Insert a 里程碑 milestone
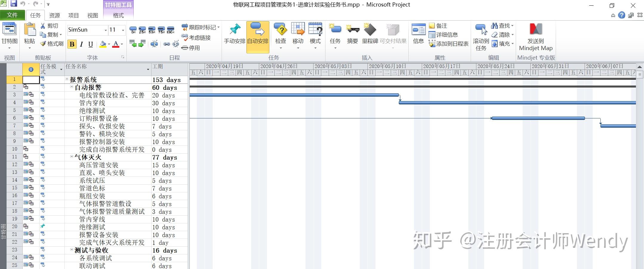 click(x=370, y=34)
